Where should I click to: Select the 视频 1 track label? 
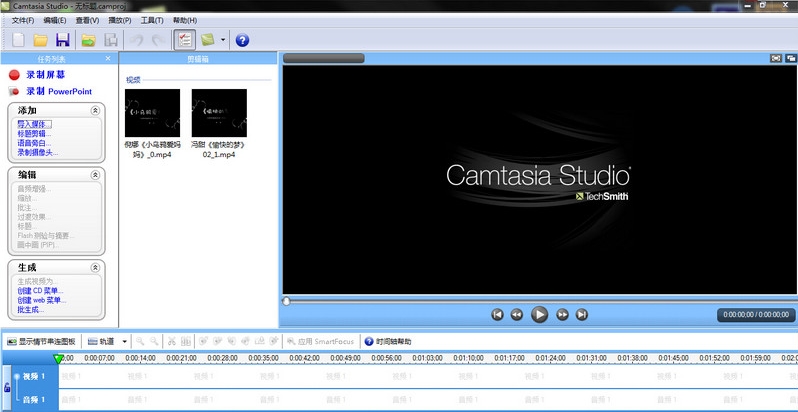(x=34, y=376)
